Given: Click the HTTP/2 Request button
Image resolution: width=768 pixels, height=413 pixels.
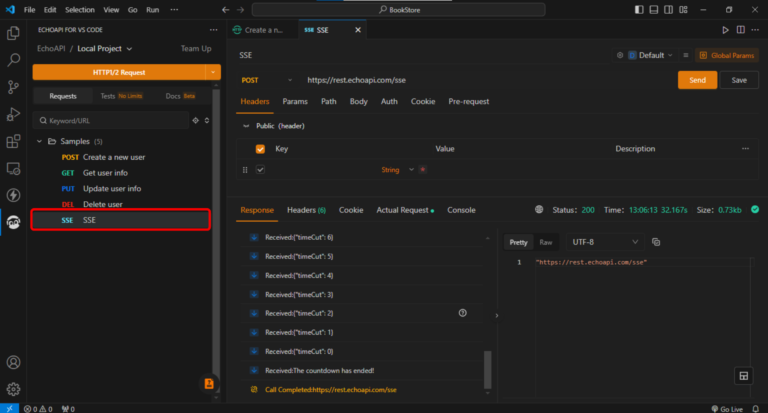Looking at the screenshot, I should tap(119, 72).
